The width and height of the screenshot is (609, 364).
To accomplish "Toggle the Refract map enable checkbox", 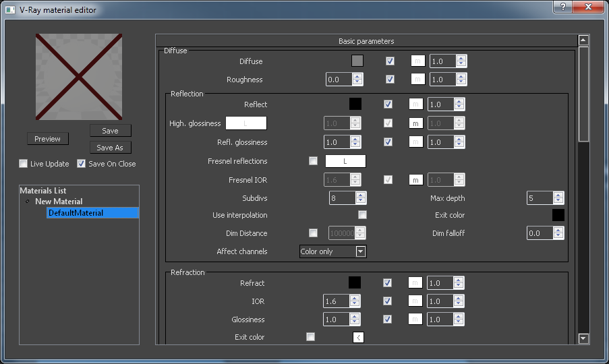I will 387,282.
